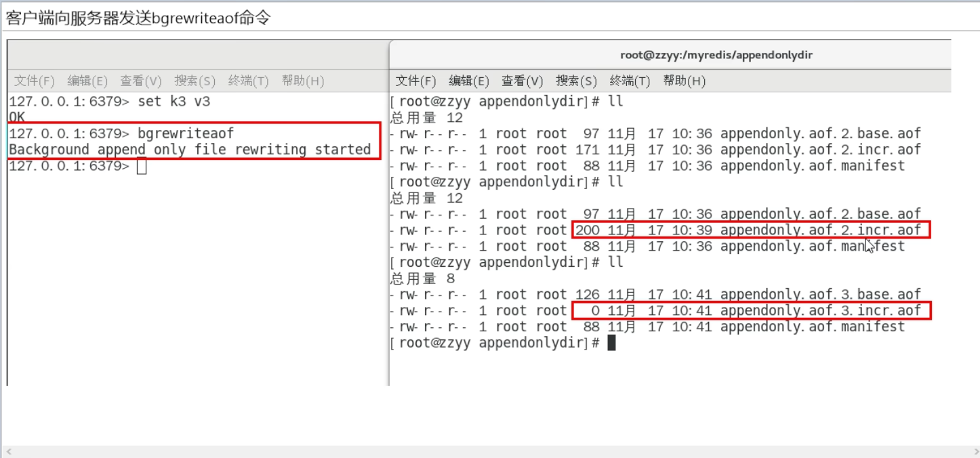
Task: Open 帮助(H) menu in right root@zzyy terminal
Action: 685,81
